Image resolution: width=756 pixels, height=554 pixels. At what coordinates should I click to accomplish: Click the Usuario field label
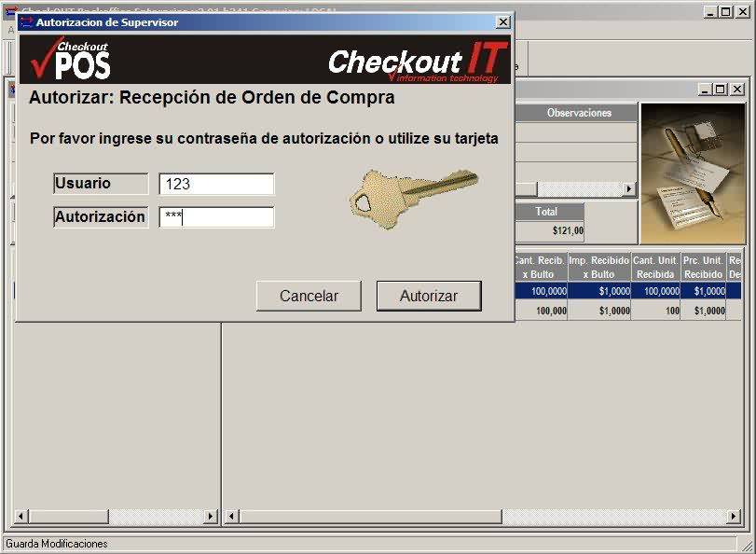(101, 184)
